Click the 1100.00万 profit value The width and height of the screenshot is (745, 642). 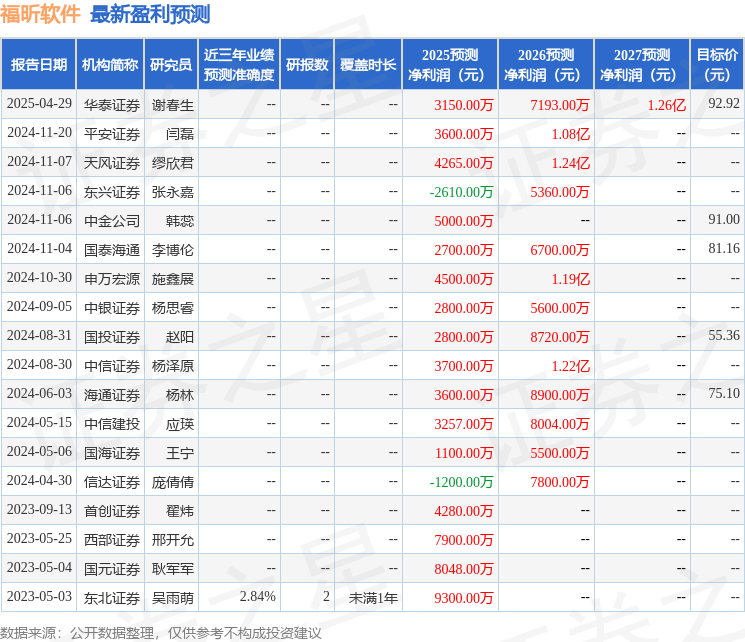pyautogui.click(x=464, y=453)
